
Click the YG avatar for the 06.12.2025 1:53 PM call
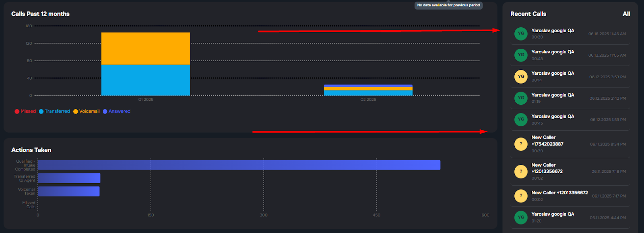(521, 119)
